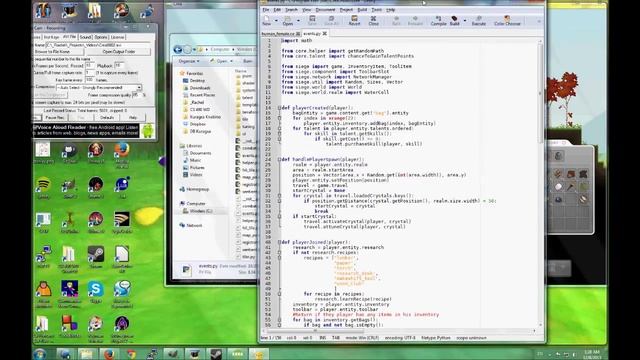This screenshot has height=360, width=640.
Task: Click the Help button in recorder window
Action: 133,118
